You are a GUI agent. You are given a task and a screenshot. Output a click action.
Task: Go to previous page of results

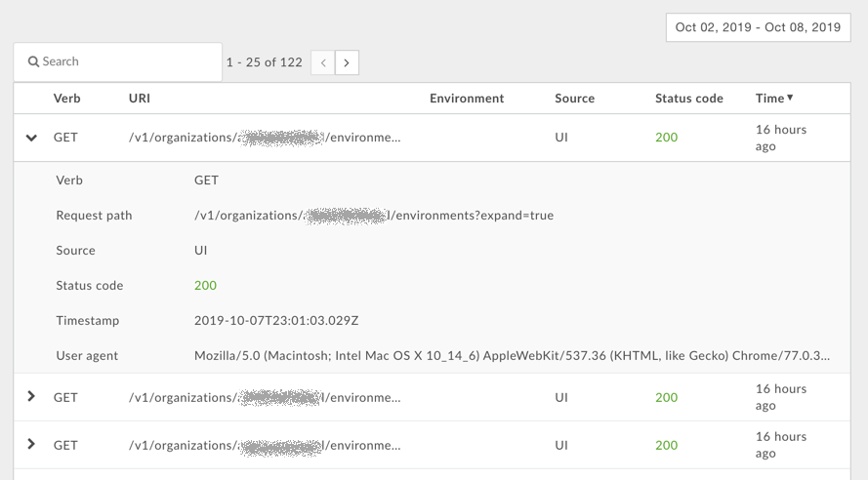[323, 63]
